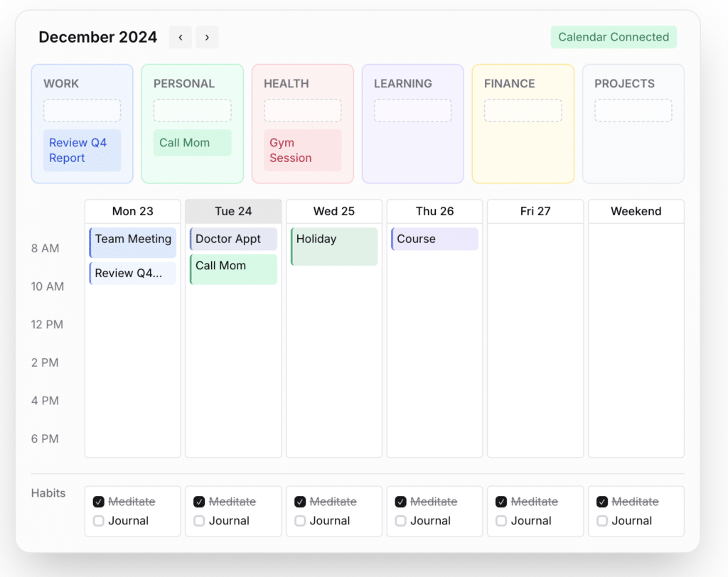Open the Holiday event on Wednesday
The width and height of the screenshot is (728, 577).
click(x=334, y=247)
